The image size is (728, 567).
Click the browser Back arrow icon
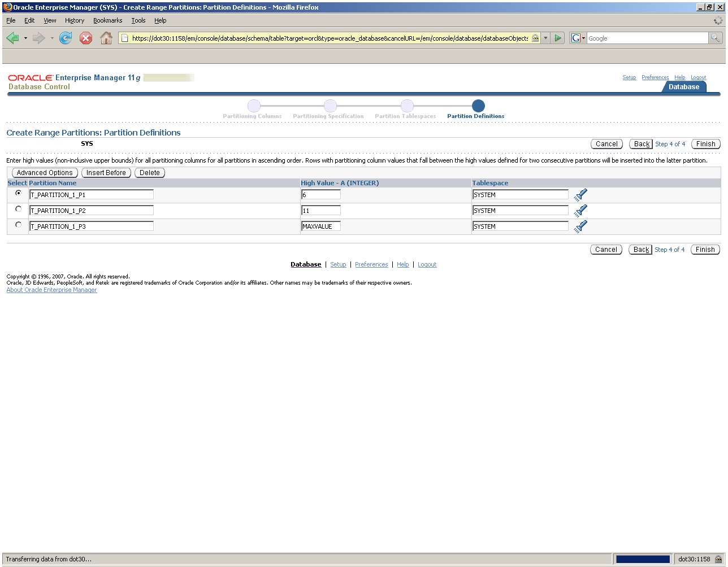[12, 38]
